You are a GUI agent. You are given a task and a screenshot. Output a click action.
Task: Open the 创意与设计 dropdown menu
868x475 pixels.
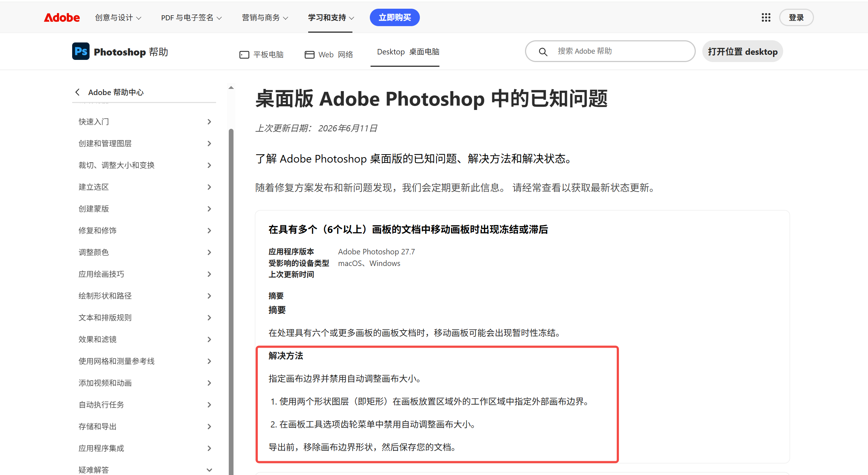pos(118,17)
